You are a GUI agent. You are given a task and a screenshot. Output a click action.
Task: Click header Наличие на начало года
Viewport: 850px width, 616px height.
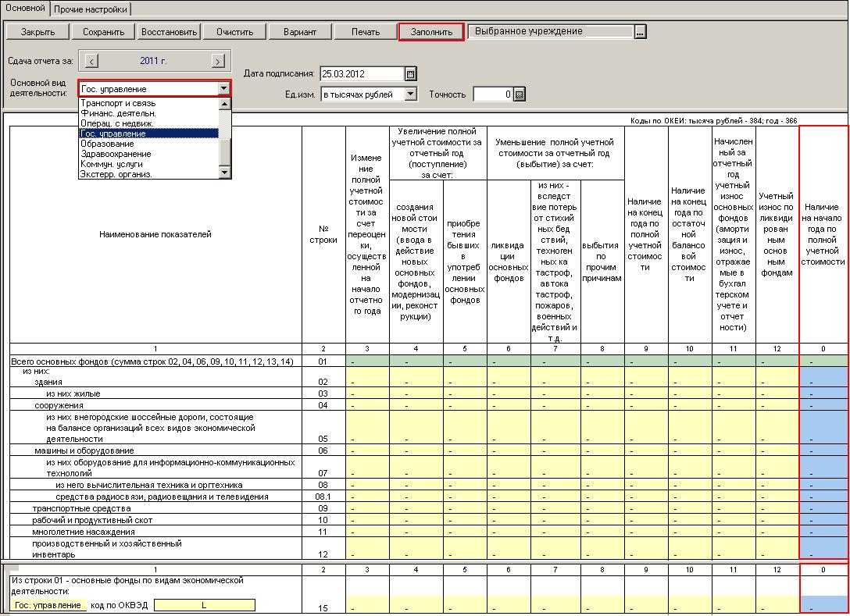[823, 234]
